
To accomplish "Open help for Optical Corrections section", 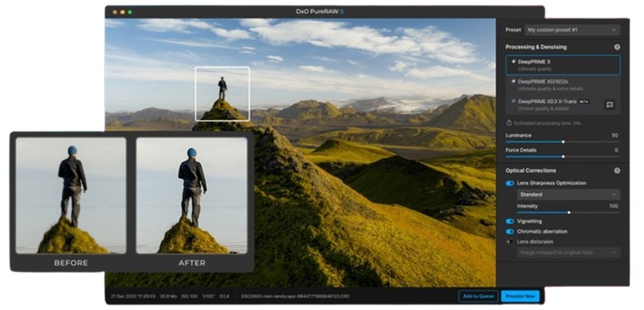I will click(616, 170).
